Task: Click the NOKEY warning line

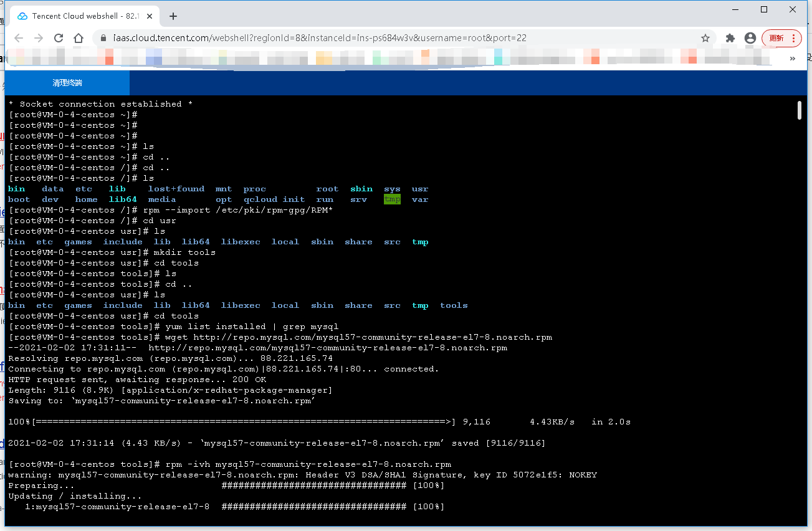Action: point(303,475)
